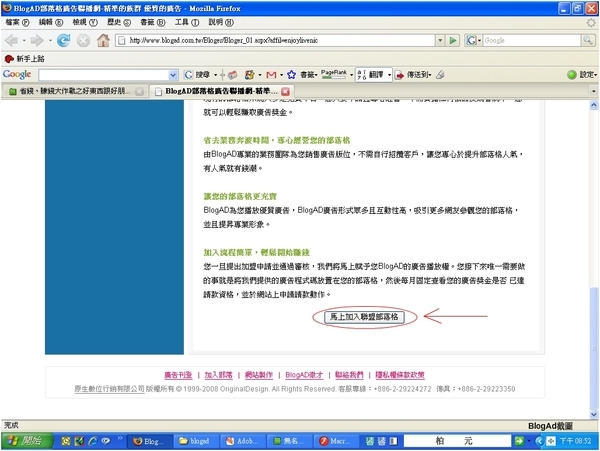Viewport: 600px width, 451px height.
Task: Click the Blog... Firefox taskbar button
Action: click(148, 441)
